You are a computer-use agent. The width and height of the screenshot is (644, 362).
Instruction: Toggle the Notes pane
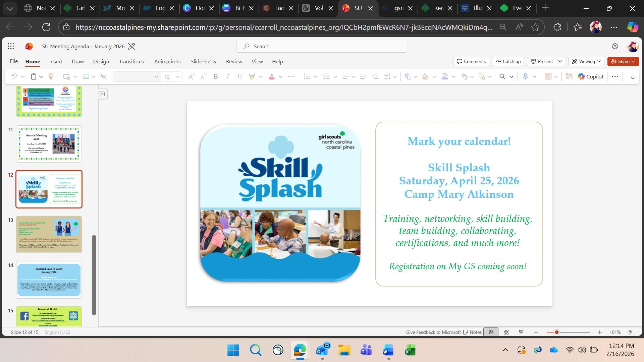[472, 332]
